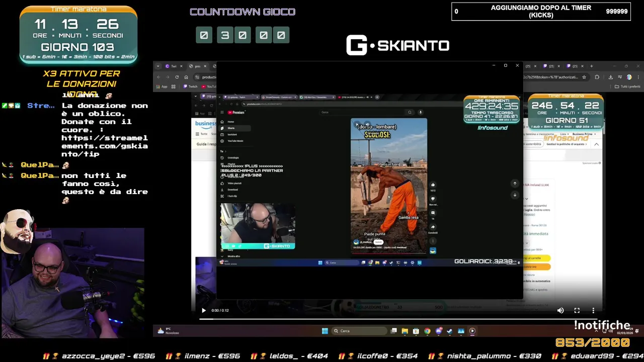Screen dimensions: 644x362
Task: Open the Nuvoloso weather widget
Action: pyautogui.click(x=169, y=331)
